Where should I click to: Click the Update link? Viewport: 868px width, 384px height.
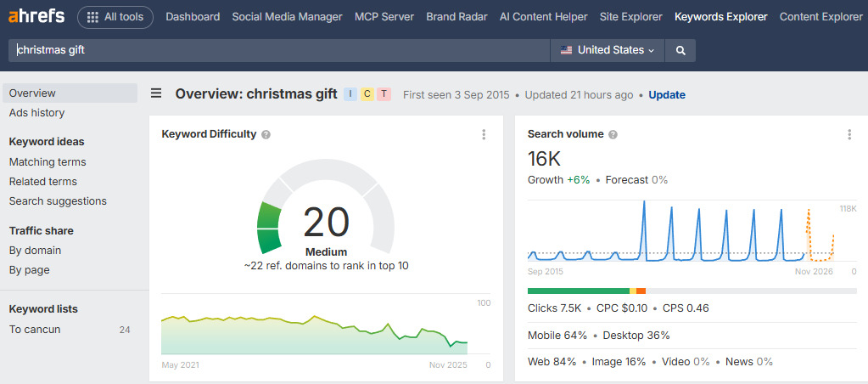point(666,94)
